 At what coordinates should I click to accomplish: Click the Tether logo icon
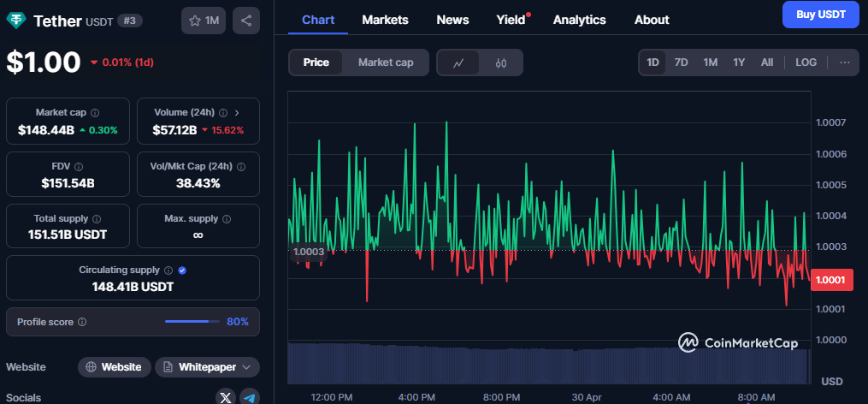[x=16, y=21]
